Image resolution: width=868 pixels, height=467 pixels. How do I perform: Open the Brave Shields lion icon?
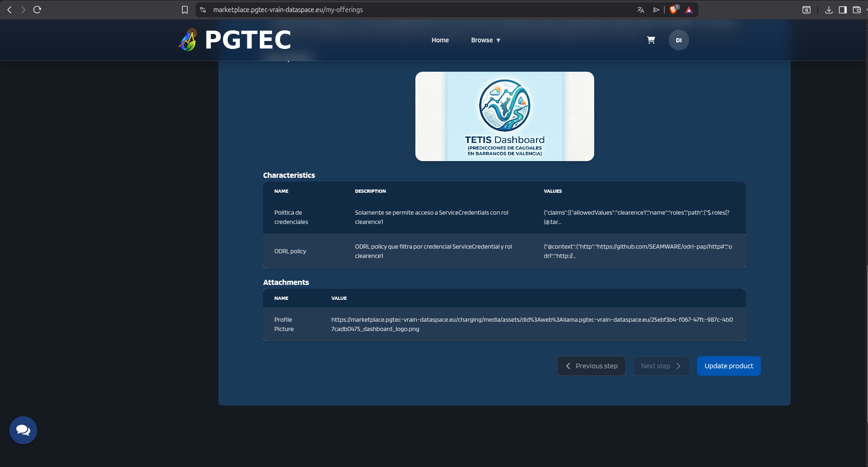(673, 10)
